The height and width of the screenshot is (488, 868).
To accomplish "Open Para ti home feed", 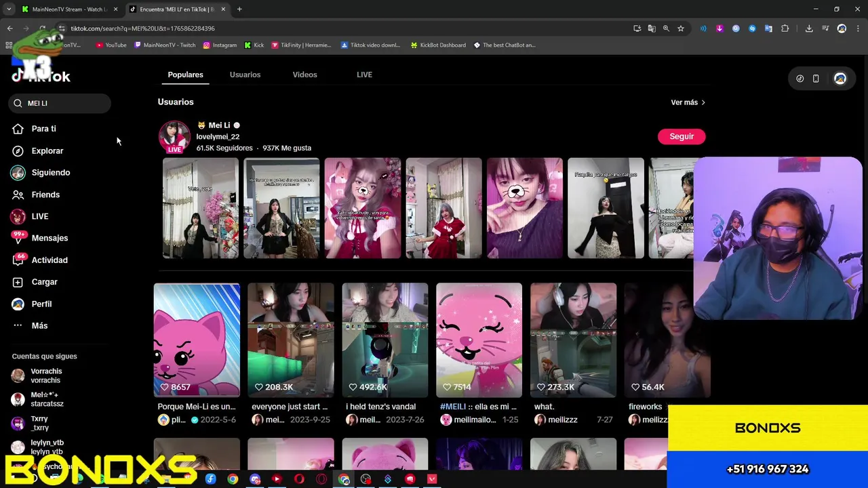I will 43,129.
